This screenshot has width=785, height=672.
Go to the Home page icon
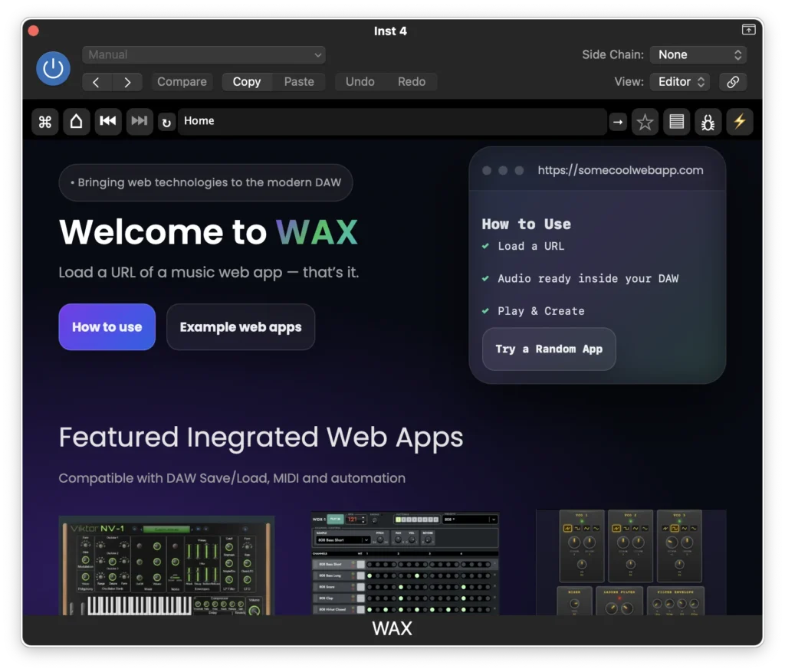77,121
